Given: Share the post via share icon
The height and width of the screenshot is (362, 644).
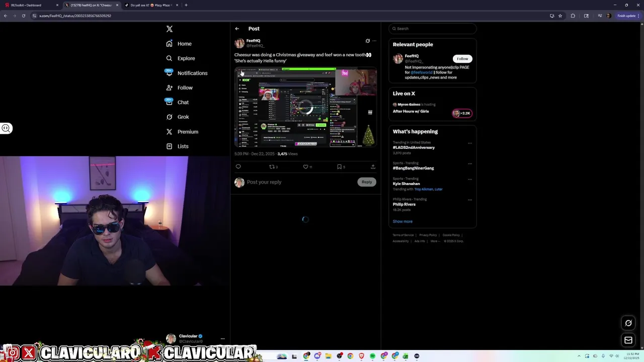Looking at the screenshot, I should tap(373, 167).
